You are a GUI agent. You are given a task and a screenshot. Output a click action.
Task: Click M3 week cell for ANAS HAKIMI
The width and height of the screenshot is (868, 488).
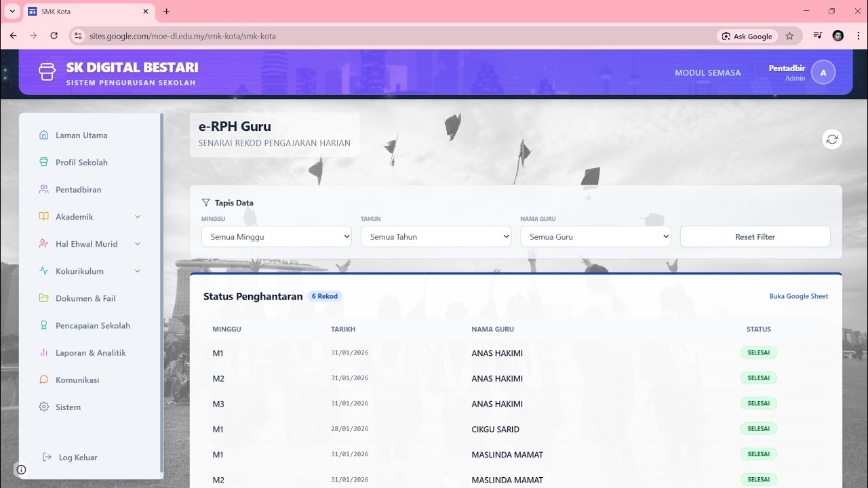[218, 404]
